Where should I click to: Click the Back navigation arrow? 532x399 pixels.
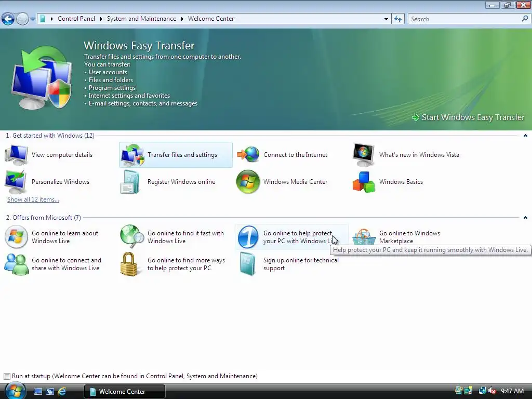tap(8, 19)
